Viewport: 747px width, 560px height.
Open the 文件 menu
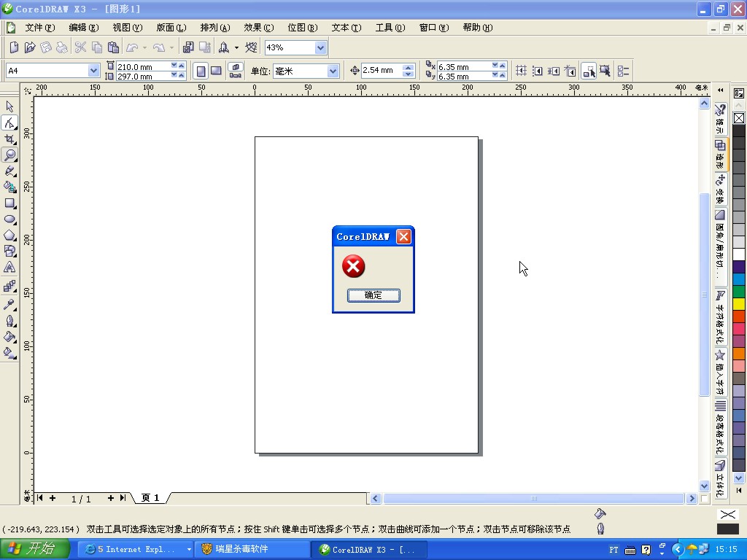click(x=39, y=28)
